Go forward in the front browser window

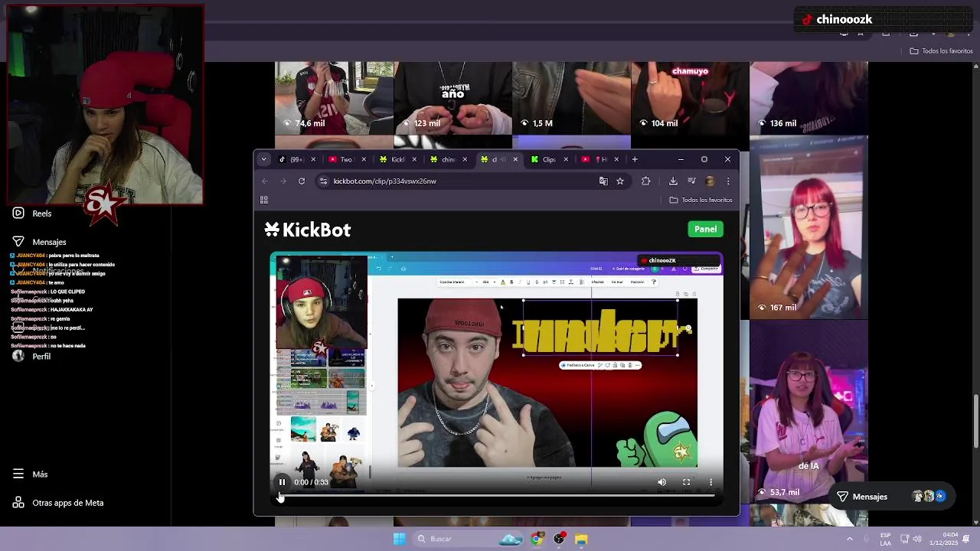(x=283, y=181)
